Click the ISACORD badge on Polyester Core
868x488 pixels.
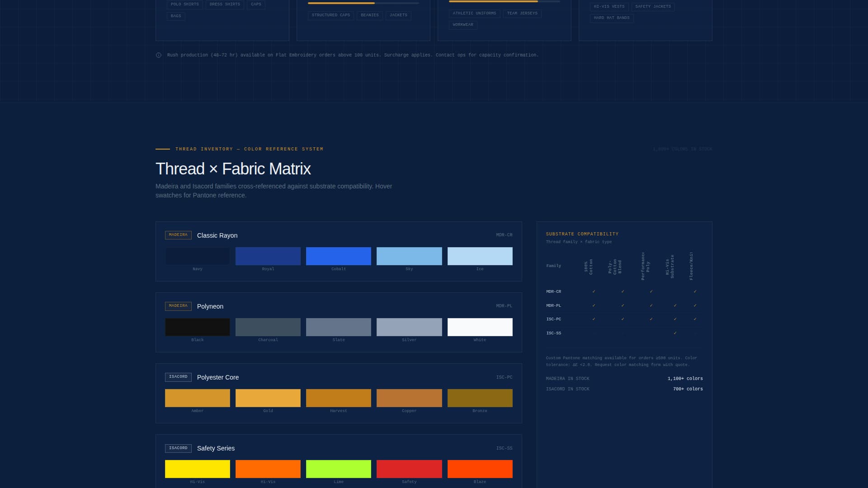(178, 377)
